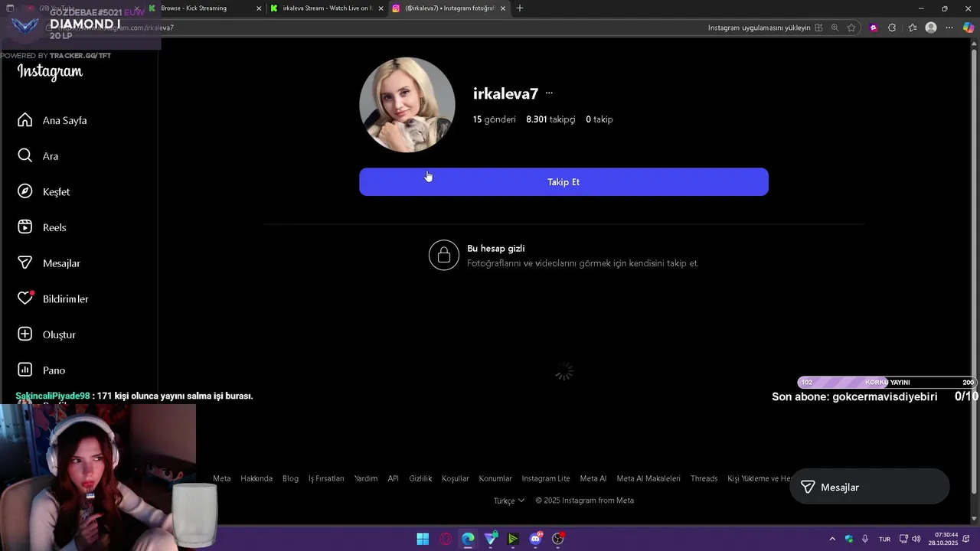Click the irkaleva7 username heading
This screenshot has height=551, width=980.
[x=505, y=93]
